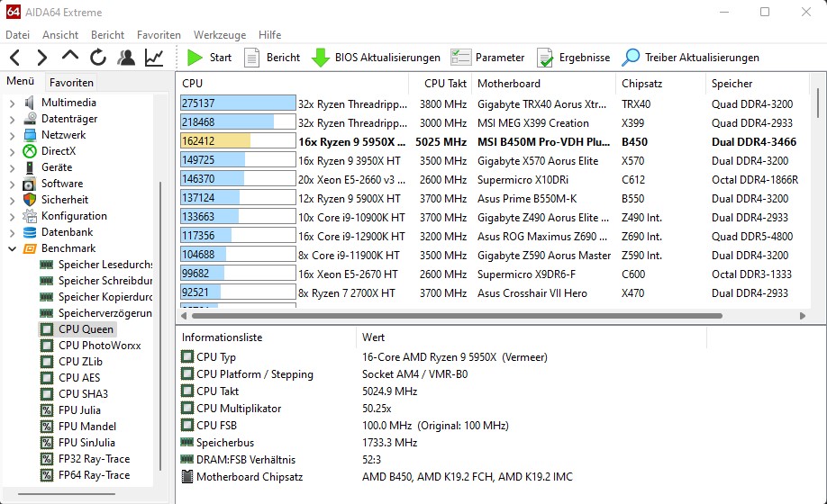Select Speicherverzögerung benchmark item
Image resolution: width=827 pixels, height=504 pixels.
[x=105, y=313]
